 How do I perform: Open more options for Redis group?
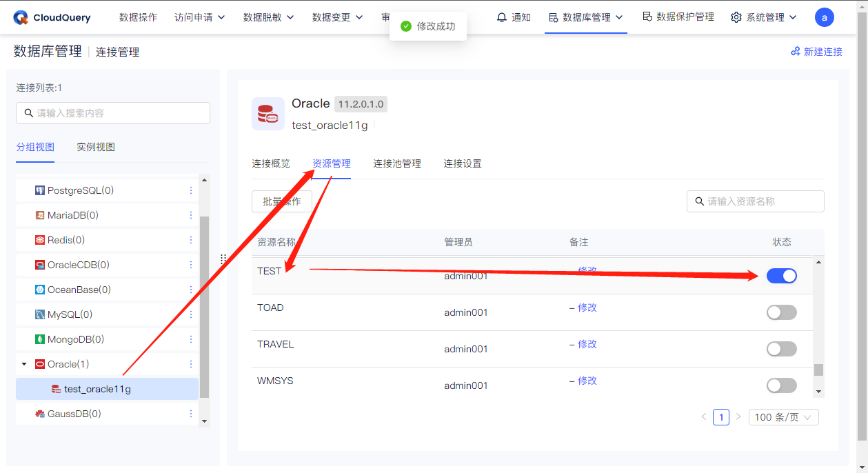(191, 240)
